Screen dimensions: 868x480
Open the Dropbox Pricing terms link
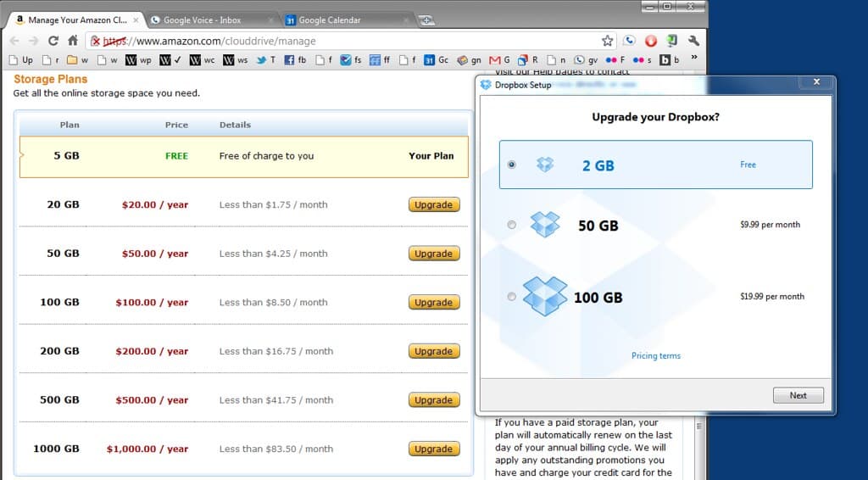point(656,355)
